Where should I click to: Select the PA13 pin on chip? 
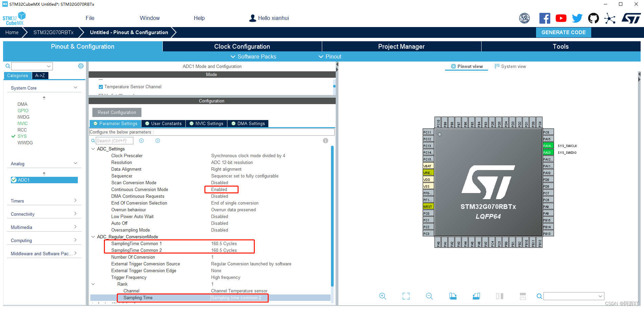(548, 152)
